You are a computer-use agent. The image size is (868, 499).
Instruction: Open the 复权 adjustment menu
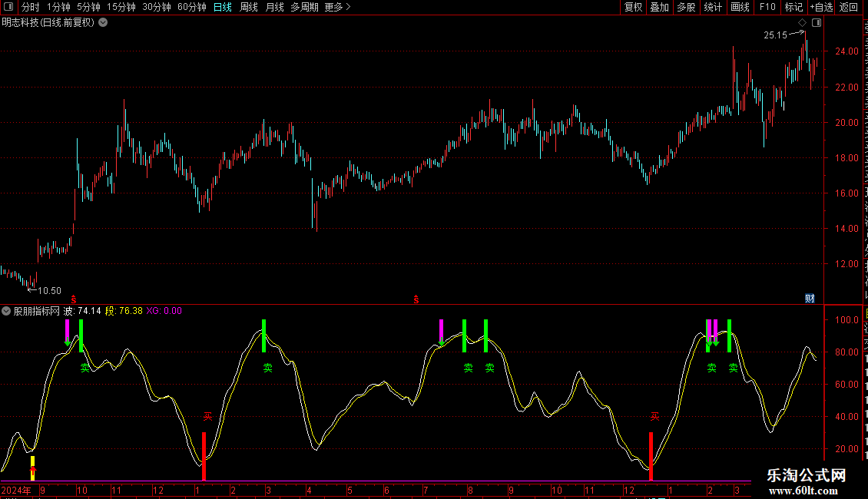(x=633, y=7)
